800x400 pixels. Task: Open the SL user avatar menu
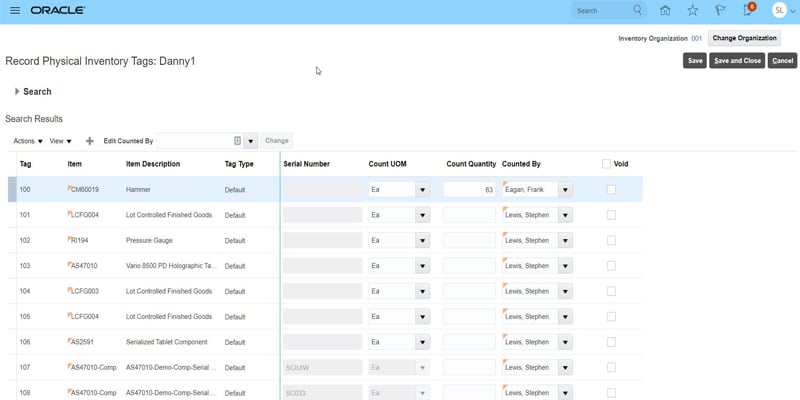tap(780, 10)
